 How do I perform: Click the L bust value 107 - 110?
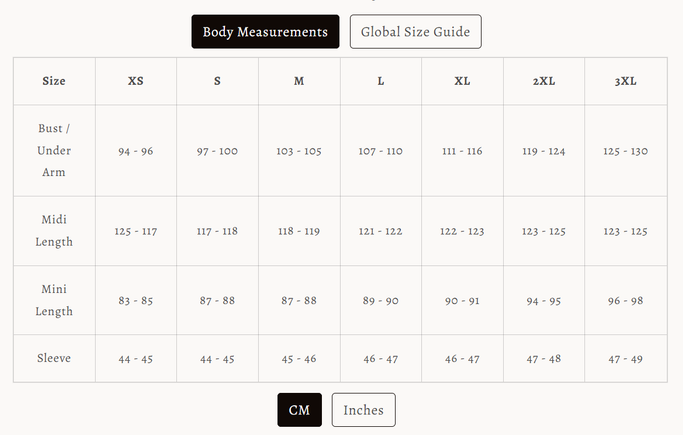tap(381, 151)
